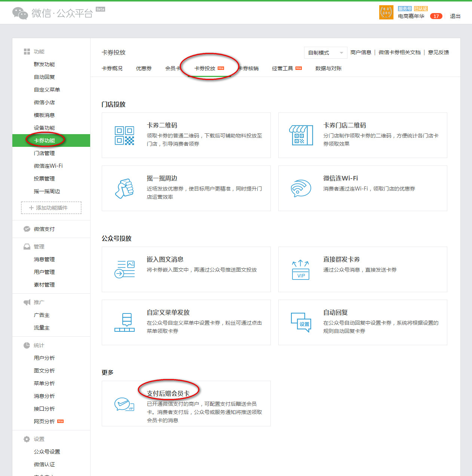472x476 pixels.
Task: Click the 推广 megaphone icon in sidebar
Action: click(x=27, y=302)
